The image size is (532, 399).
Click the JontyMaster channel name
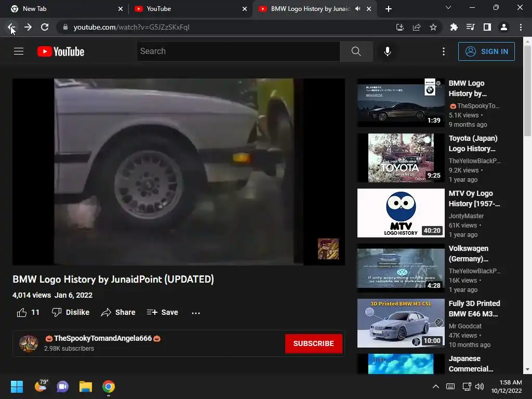click(466, 216)
